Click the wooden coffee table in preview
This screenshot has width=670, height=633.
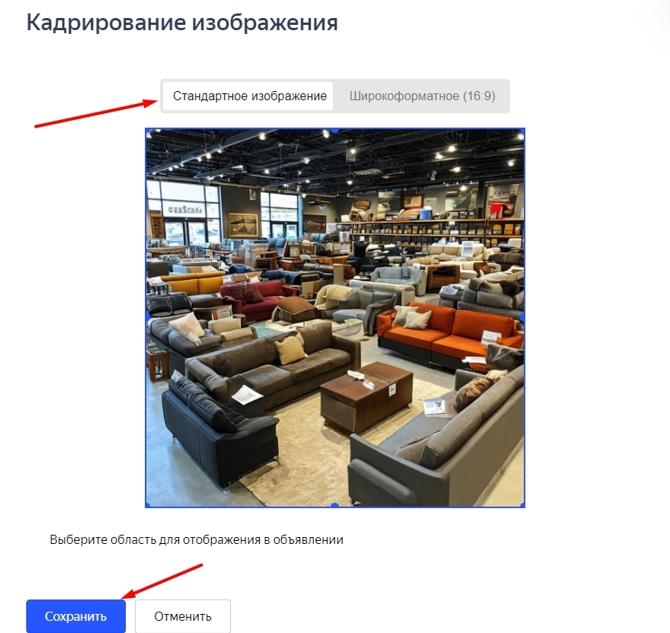pos(367,396)
